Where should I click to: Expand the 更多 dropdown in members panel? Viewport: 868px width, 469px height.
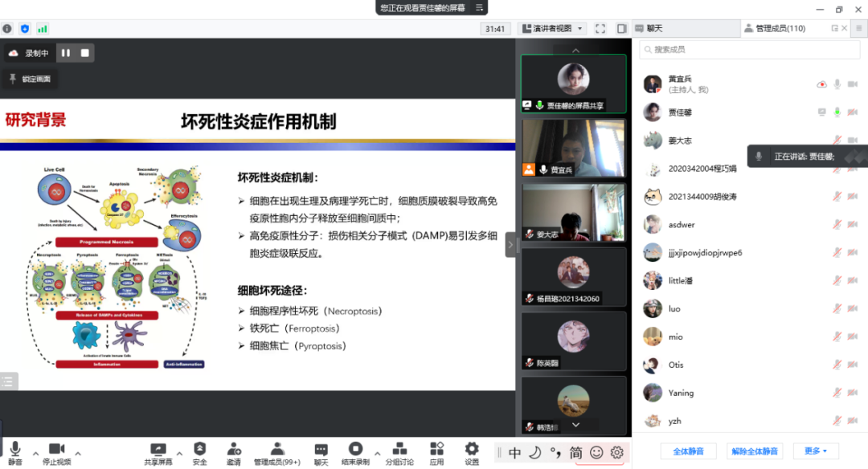(x=816, y=451)
